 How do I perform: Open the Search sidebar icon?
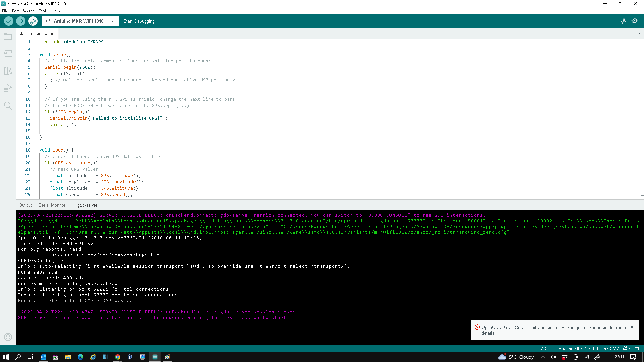coord(8,106)
